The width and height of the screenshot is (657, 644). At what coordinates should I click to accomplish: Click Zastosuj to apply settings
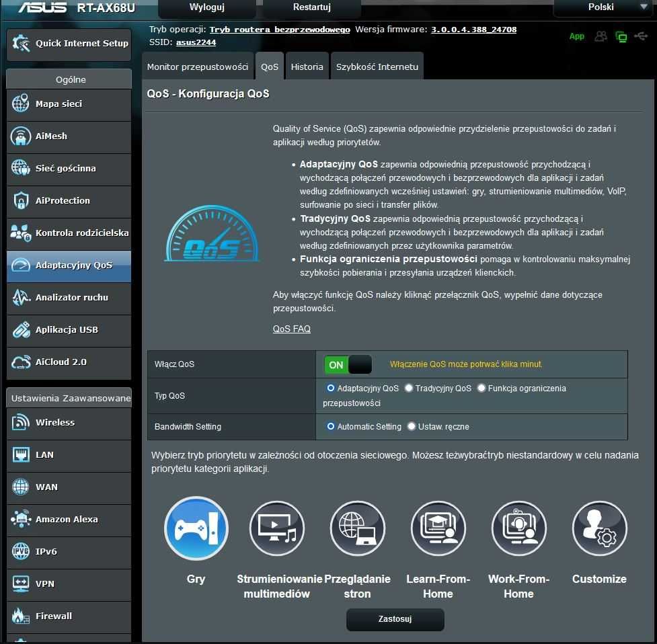point(395,619)
